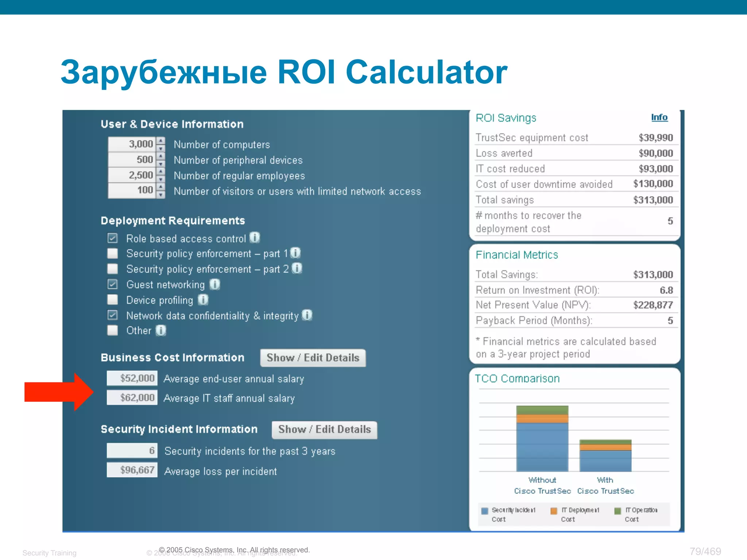Increase Number of peripheral devices up arrow
This screenshot has height=560, width=747.
pos(160,156)
